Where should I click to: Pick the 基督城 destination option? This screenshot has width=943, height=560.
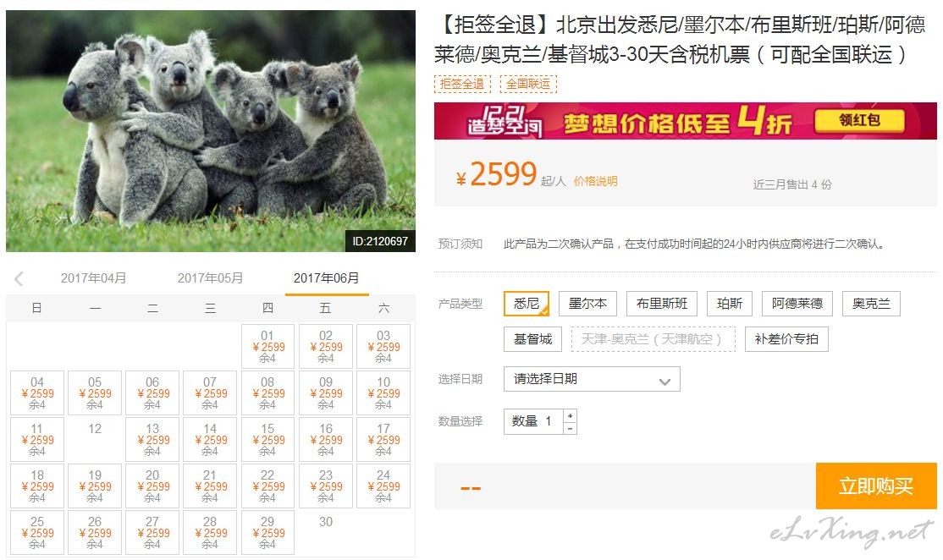pos(532,339)
